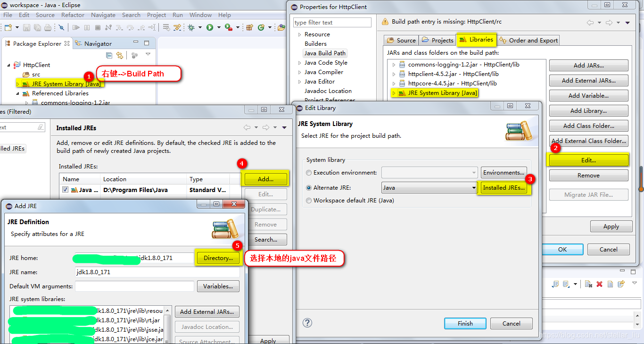The width and height of the screenshot is (644, 344).
Task: Open the Alternate JRE combo box
Action: (x=473, y=187)
